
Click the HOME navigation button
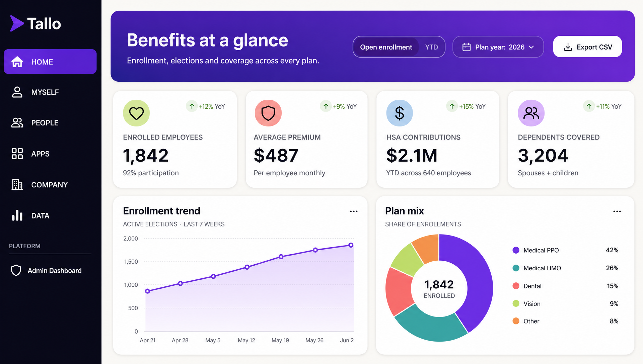coord(50,62)
